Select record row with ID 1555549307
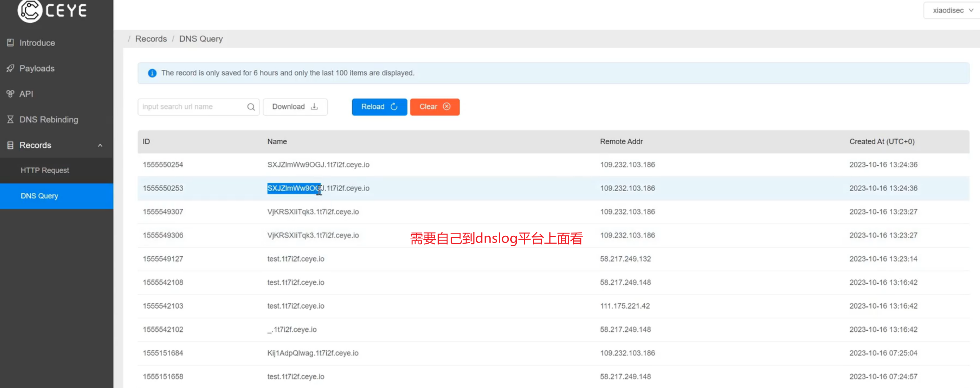980x388 pixels. pos(163,212)
